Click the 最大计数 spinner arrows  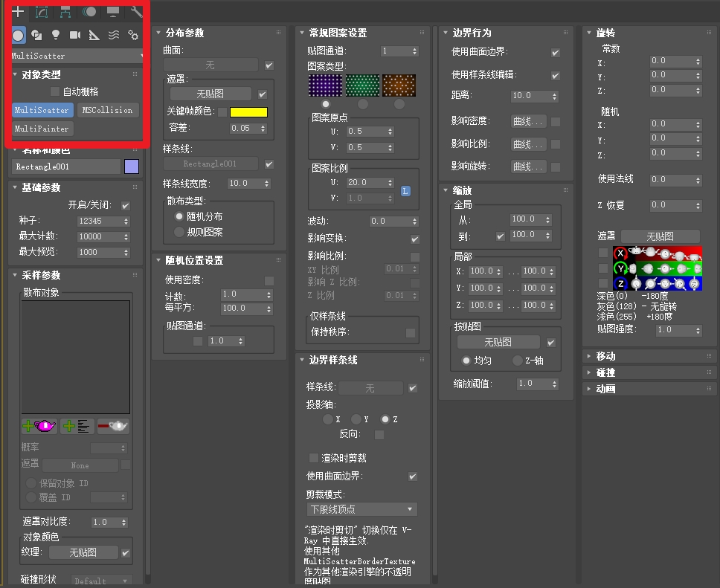tap(126, 237)
